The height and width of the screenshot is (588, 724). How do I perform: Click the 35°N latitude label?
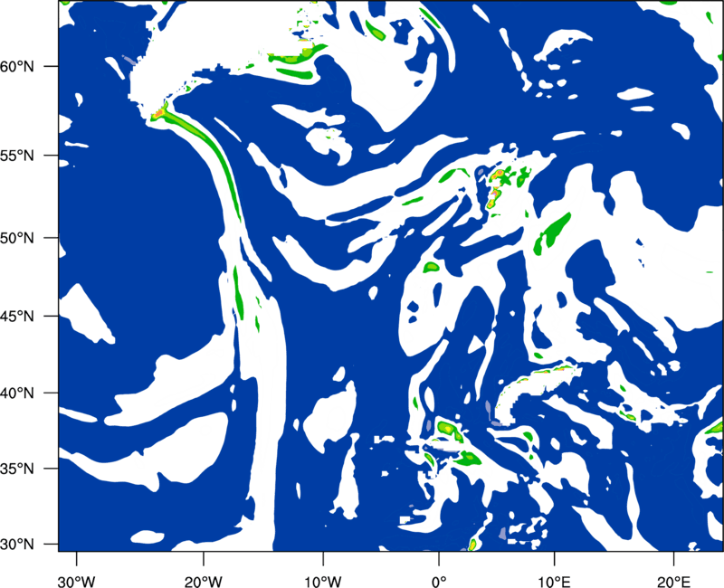tap(17, 469)
